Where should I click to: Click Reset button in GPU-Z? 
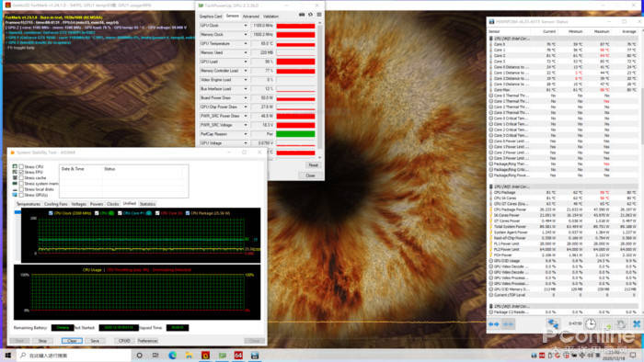[314, 165]
